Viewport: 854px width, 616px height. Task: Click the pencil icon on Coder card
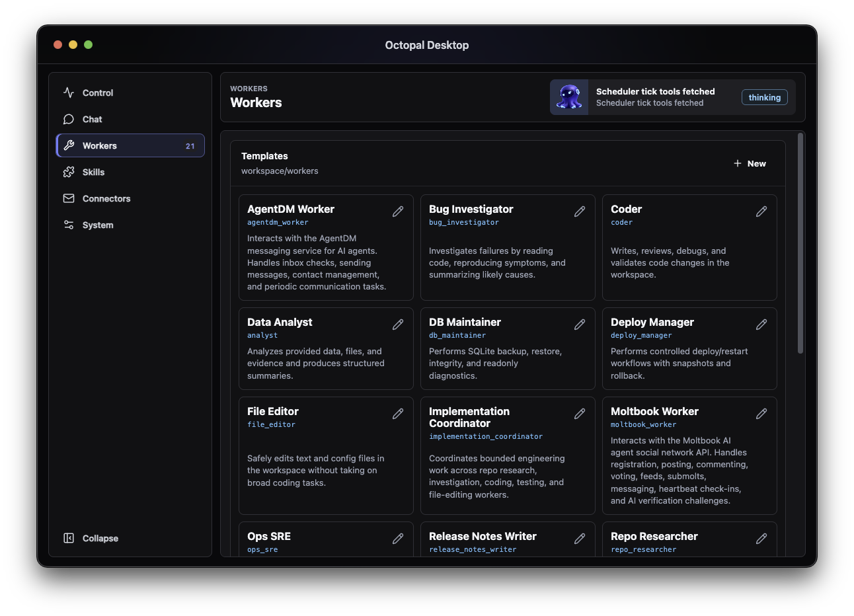pyautogui.click(x=761, y=212)
